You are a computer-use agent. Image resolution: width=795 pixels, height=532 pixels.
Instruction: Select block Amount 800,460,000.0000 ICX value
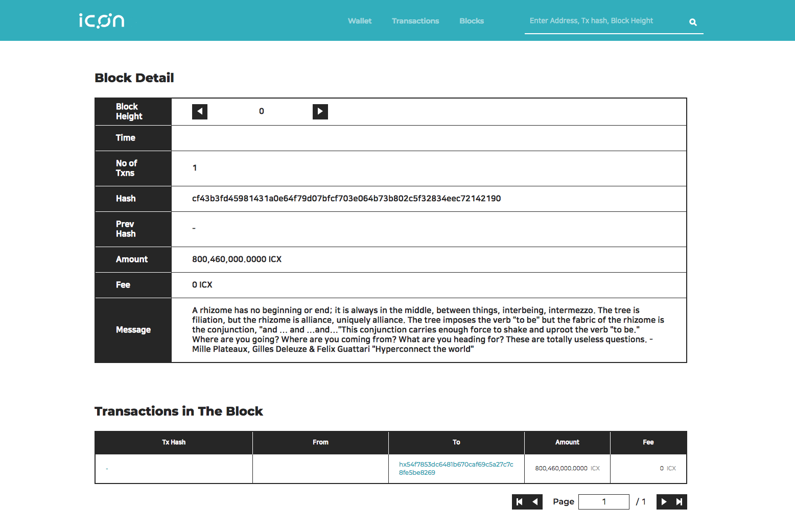pos(237,259)
